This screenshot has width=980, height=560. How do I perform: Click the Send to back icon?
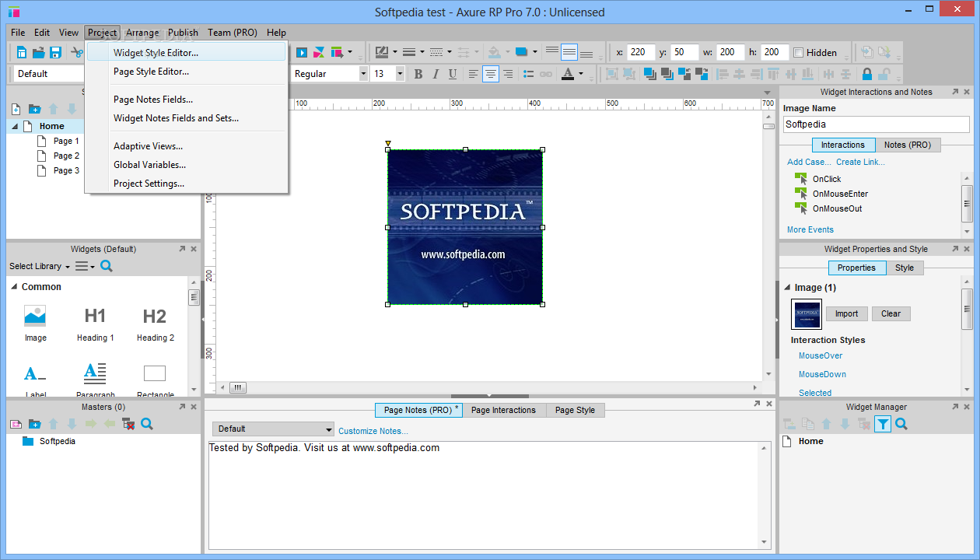coord(667,74)
